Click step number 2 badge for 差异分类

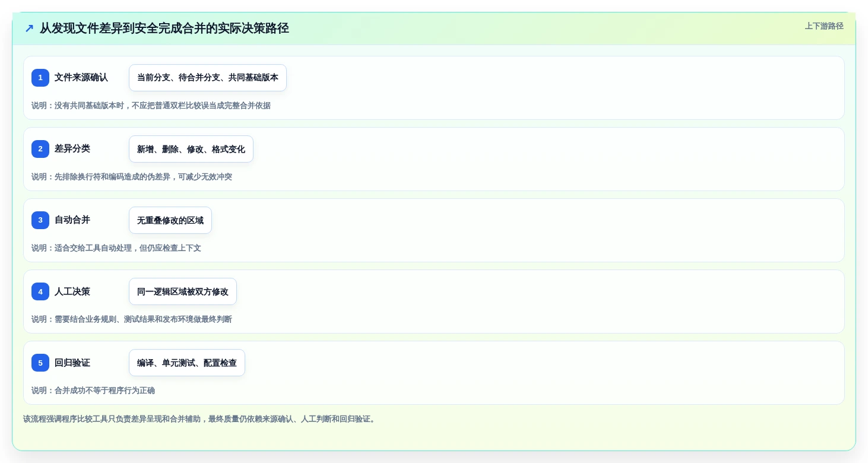coord(40,149)
